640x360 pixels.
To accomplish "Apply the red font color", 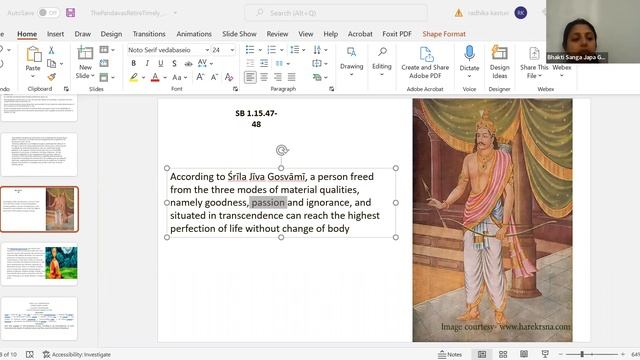I will point(155,77).
